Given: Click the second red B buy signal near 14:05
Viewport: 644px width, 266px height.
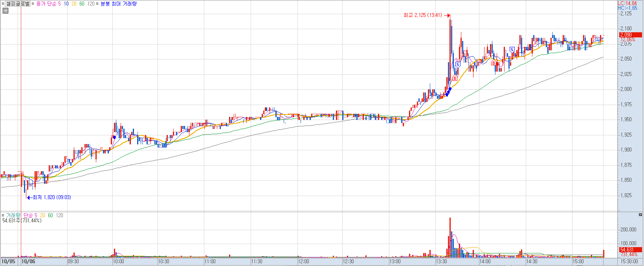Looking at the screenshot, I should [494, 63].
